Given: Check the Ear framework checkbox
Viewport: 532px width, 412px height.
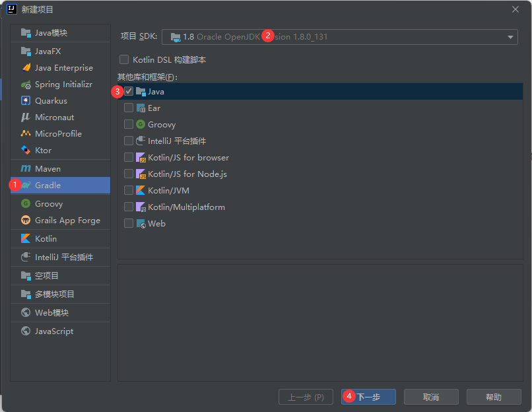Looking at the screenshot, I should pyautogui.click(x=129, y=108).
